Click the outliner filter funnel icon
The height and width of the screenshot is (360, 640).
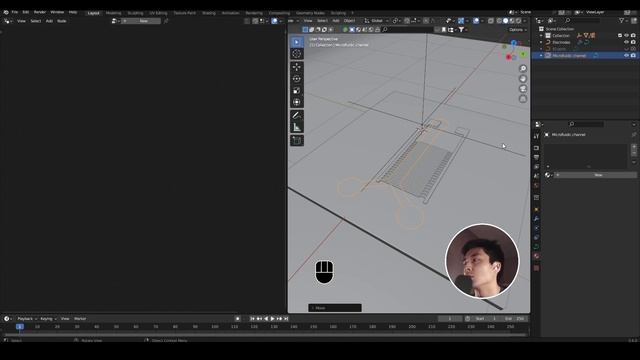tap(621, 20)
